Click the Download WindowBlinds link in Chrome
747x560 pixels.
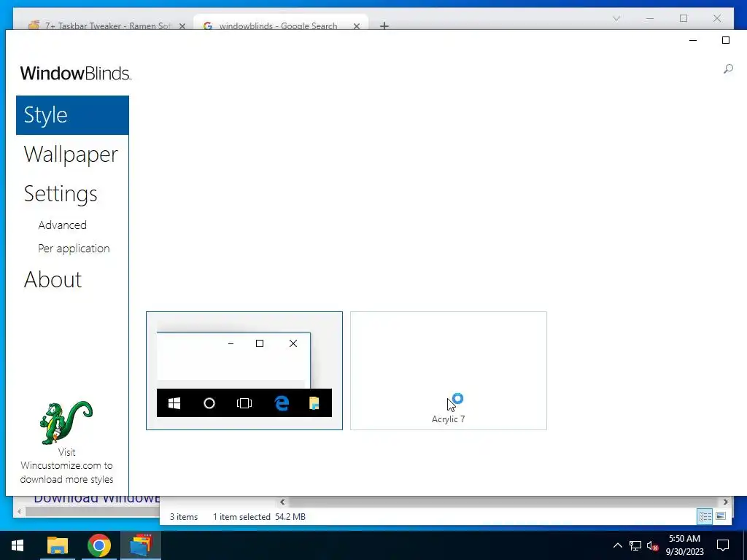(96, 499)
